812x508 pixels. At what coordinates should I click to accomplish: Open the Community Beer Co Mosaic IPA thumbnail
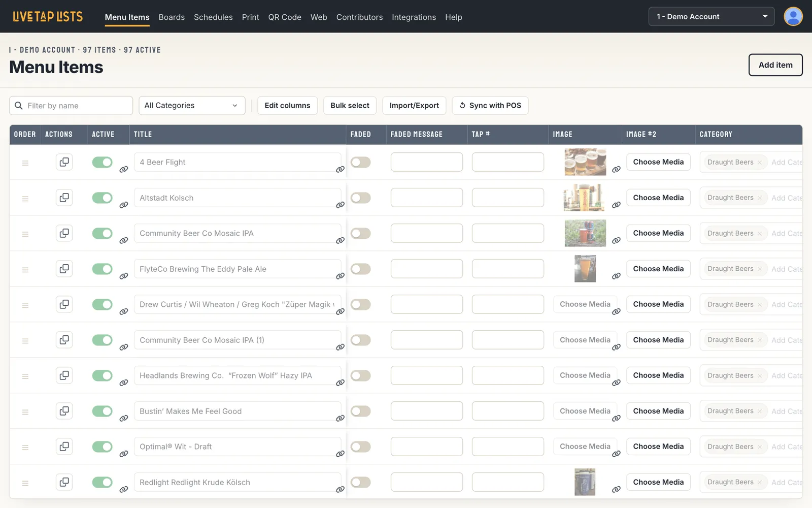[585, 233]
